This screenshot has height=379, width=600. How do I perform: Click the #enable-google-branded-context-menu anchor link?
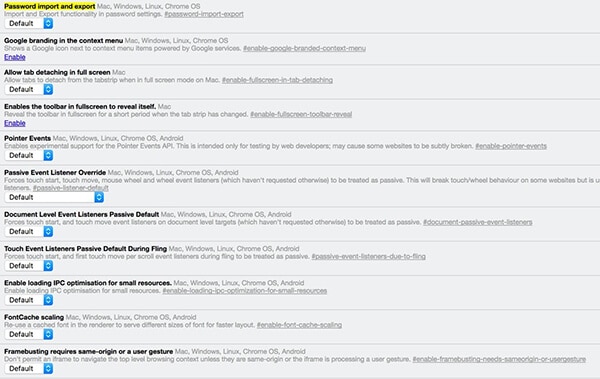[x=305, y=48]
